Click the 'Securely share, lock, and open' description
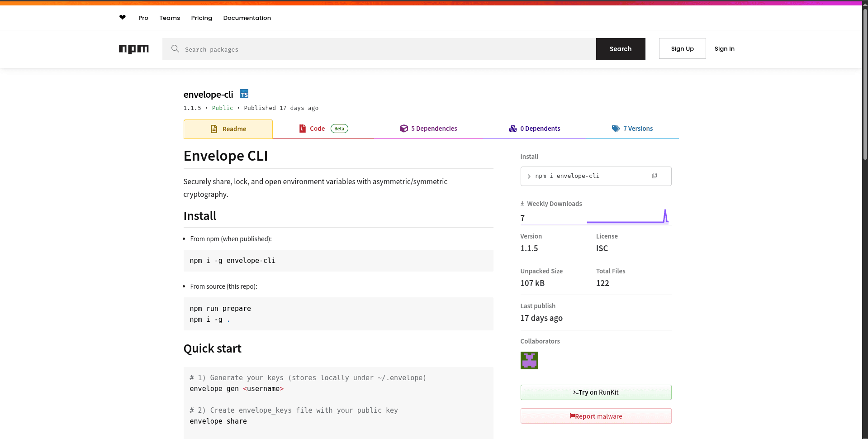This screenshot has height=439, width=868. tap(315, 188)
